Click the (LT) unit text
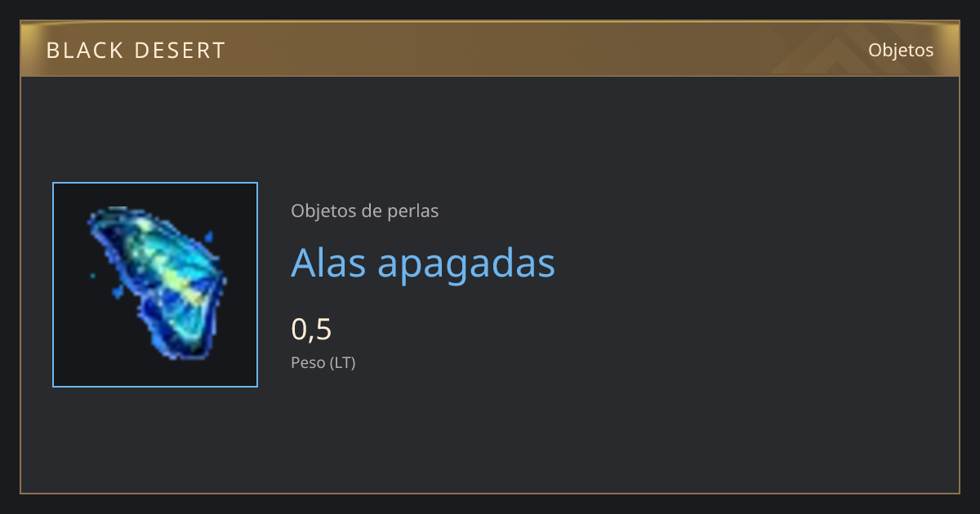The image size is (980, 514). pyautogui.click(x=342, y=362)
